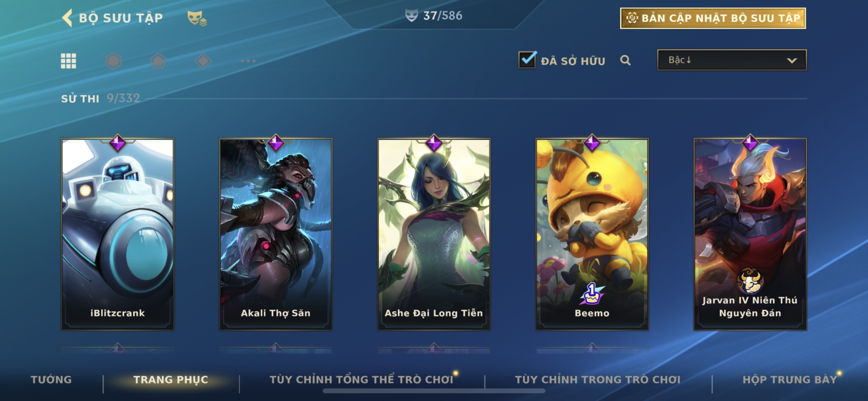Select Jarvan IV Niên Thú Nguyên Đán skin

[x=750, y=234]
